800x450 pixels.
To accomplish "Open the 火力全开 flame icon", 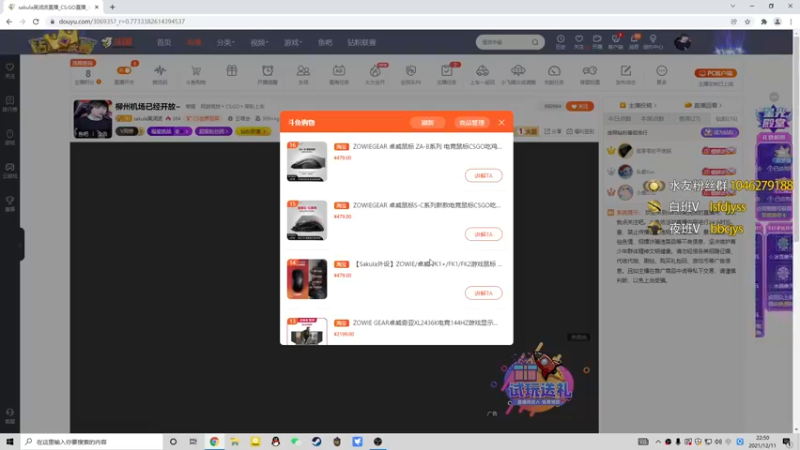I will [x=375, y=73].
